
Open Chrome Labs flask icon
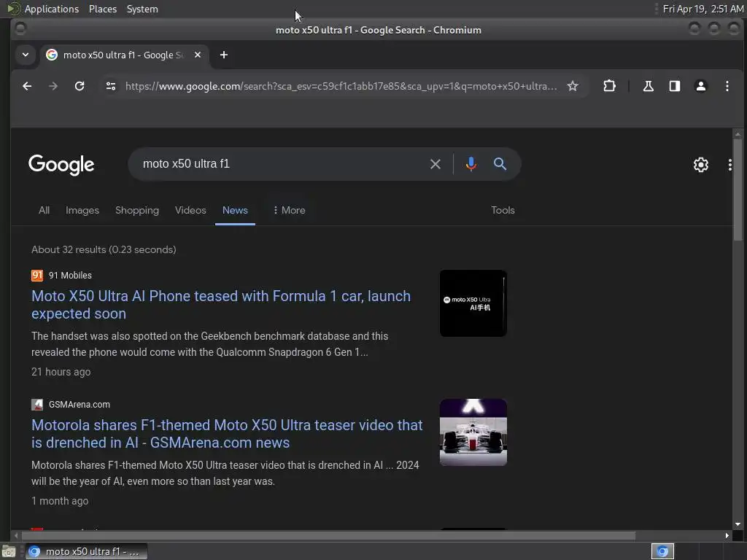tap(648, 86)
